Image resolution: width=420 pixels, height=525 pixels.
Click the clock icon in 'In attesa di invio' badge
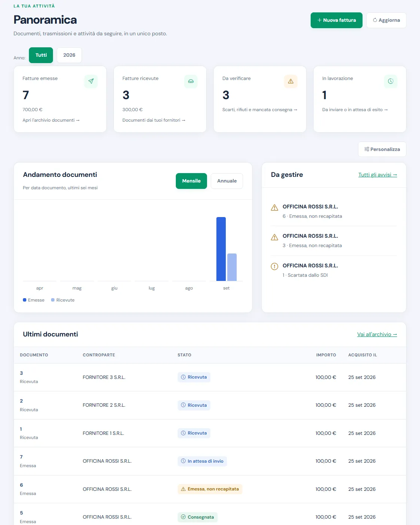pos(183,461)
